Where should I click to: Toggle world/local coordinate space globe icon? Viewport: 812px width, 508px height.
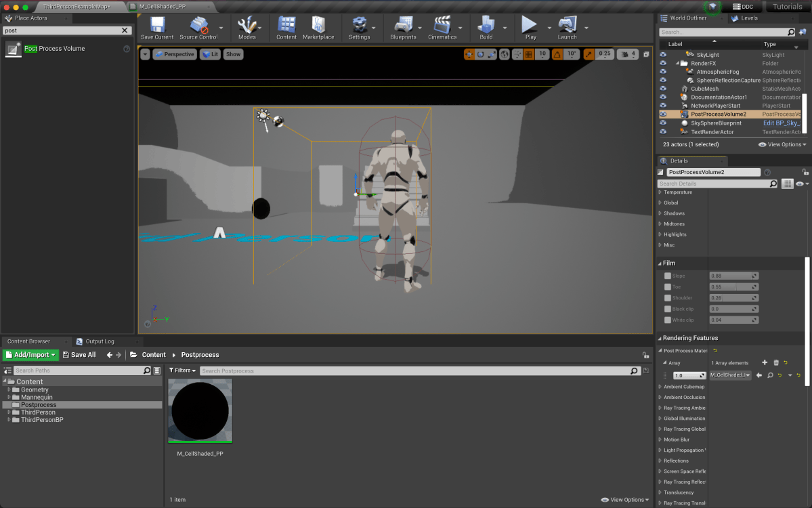click(x=505, y=54)
